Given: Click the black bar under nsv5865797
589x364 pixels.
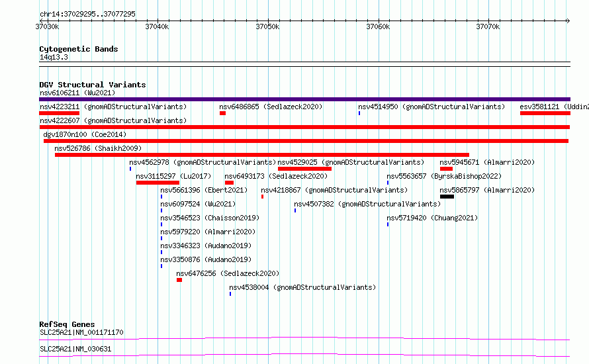Looking at the screenshot, I should [x=447, y=197].
